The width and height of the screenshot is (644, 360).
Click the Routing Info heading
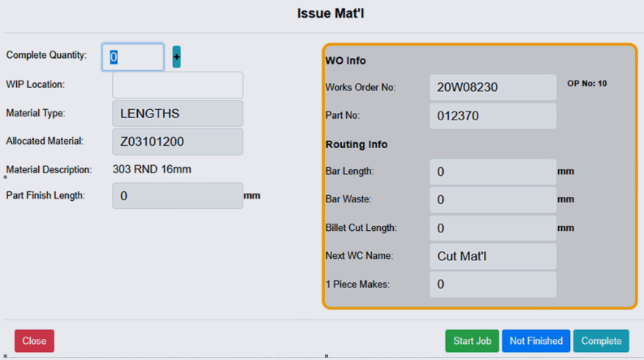[x=356, y=144]
